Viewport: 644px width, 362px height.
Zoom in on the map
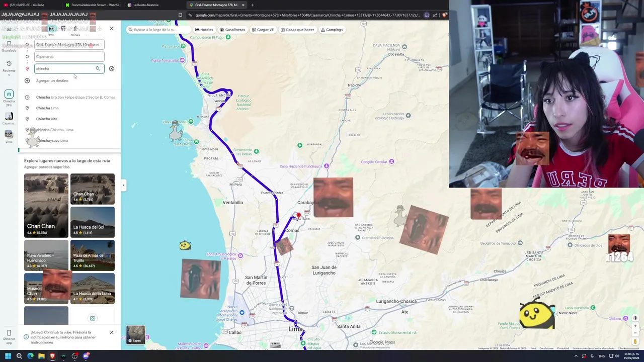point(635,326)
